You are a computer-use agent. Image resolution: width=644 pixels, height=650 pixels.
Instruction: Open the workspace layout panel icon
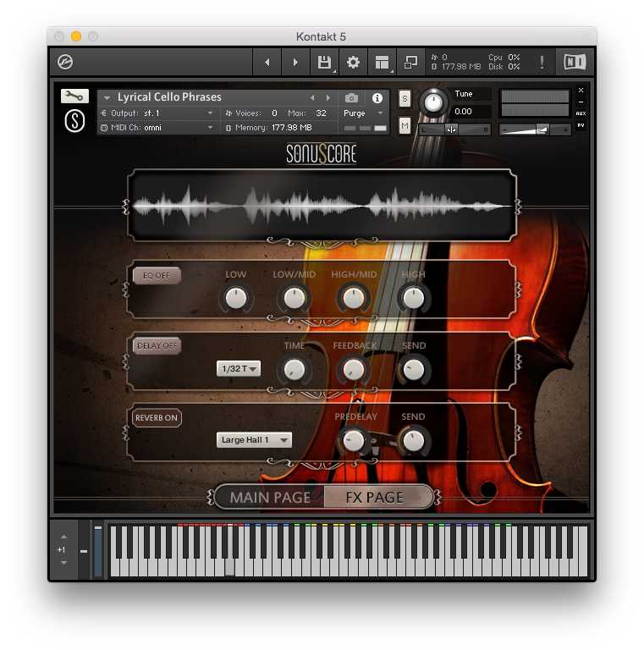pyautogui.click(x=383, y=62)
